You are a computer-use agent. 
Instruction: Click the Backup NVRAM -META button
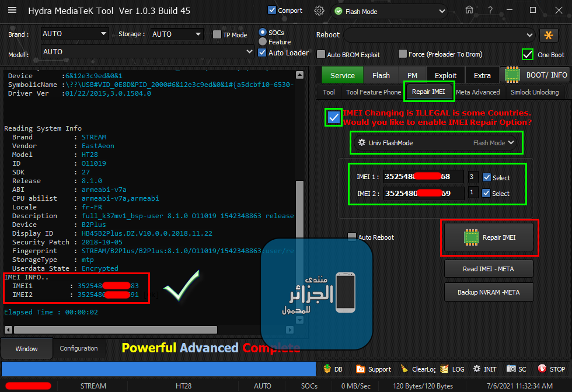(489, 292)
